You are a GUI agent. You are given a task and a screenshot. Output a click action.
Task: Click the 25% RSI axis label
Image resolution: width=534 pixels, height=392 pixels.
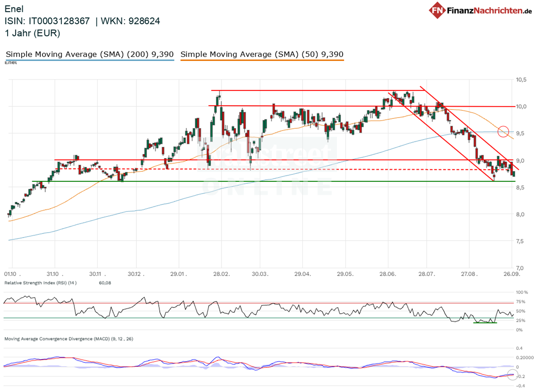[521, 320]
